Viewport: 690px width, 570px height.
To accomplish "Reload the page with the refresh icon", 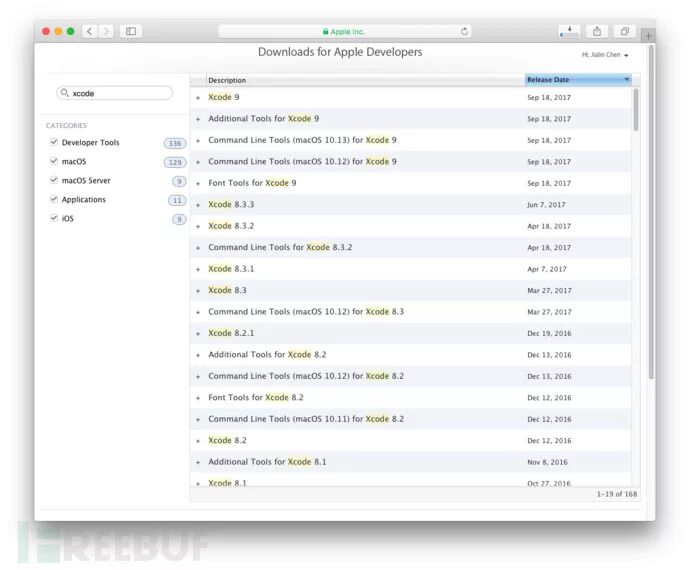I will click(x=464, y=31).
